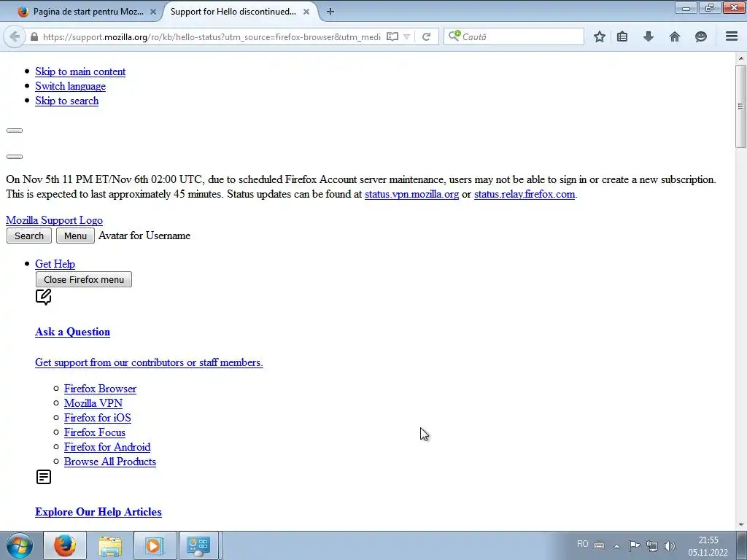Click the first small blank button
The image size is (747, 560).
[15, 131]
